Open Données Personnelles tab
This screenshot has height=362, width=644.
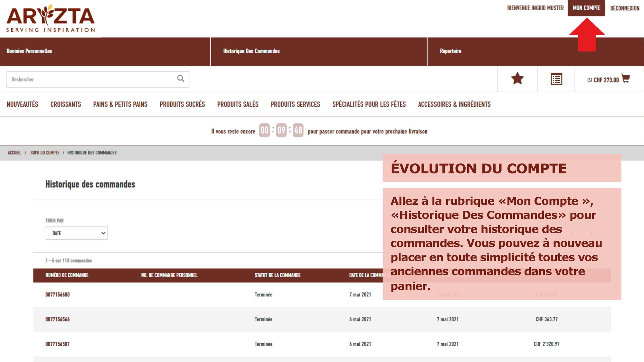coord(105,51)
